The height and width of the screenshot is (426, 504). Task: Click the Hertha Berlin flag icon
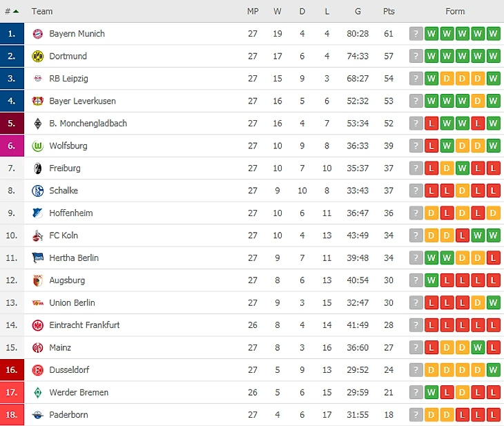tap(38, 258)
